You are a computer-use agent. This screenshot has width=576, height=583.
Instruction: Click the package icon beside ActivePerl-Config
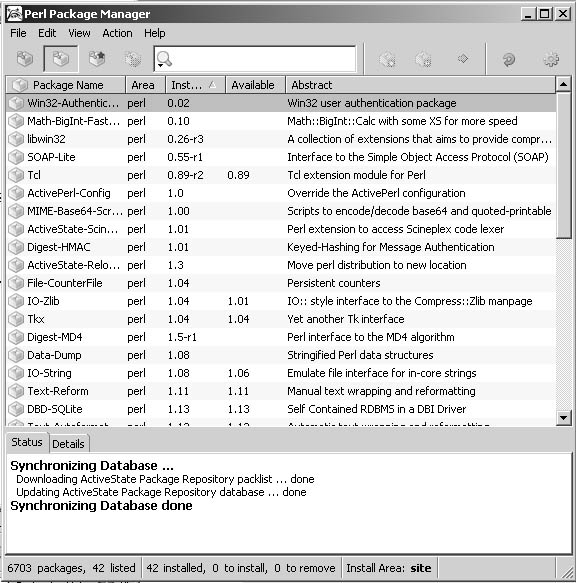click(16, 193)
